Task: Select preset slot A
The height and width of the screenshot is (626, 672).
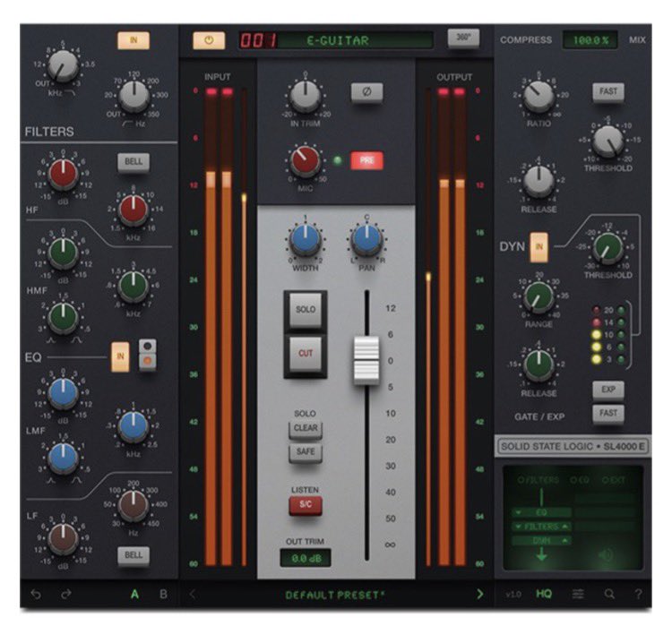Action: (134, 595)
